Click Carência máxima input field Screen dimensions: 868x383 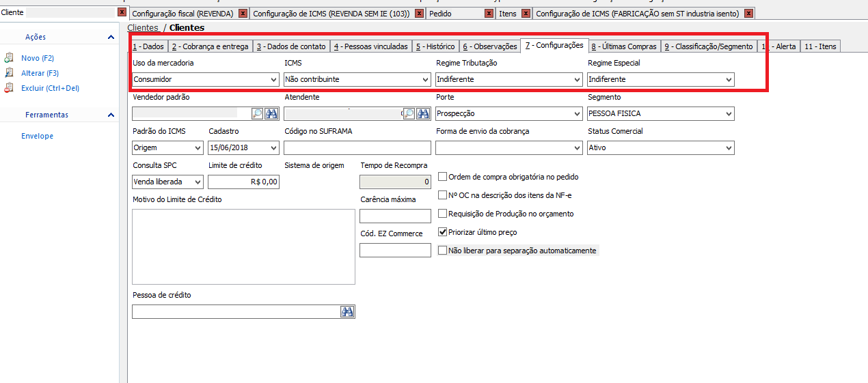(395, 216)
